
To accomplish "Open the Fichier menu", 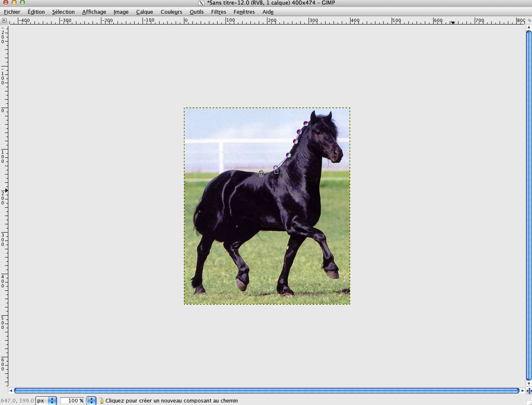I will click(x=12, y=12).
